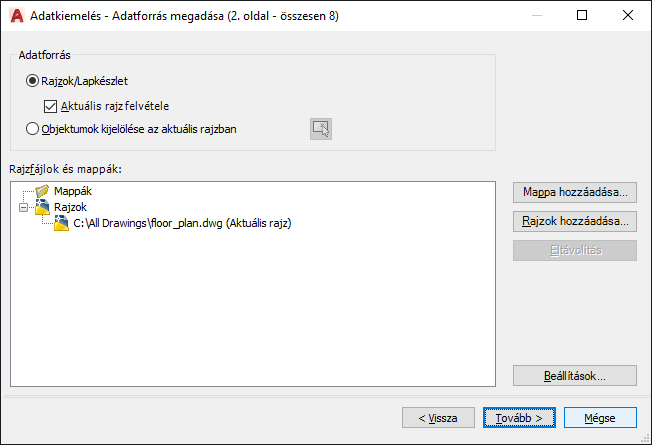Click the Rajzok drawings folder icon
652x445 pixels.
point(42,207)
